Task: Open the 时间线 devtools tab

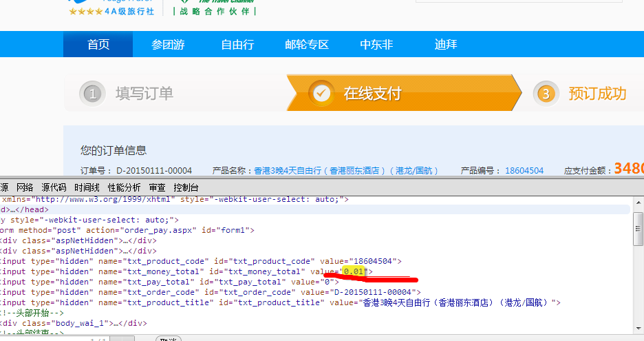Action: (x=87, y=187)
